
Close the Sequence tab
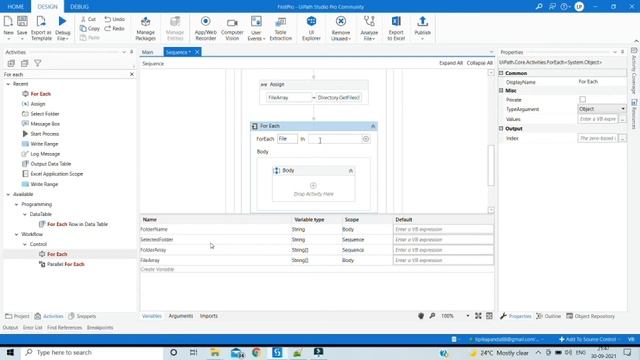[x=197, y=52]
